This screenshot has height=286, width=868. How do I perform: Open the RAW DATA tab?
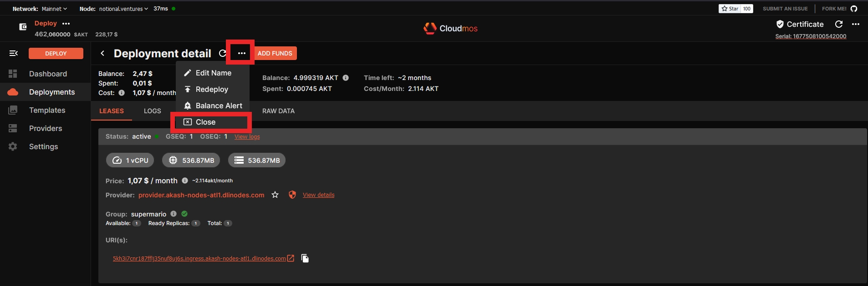(278, 111)
